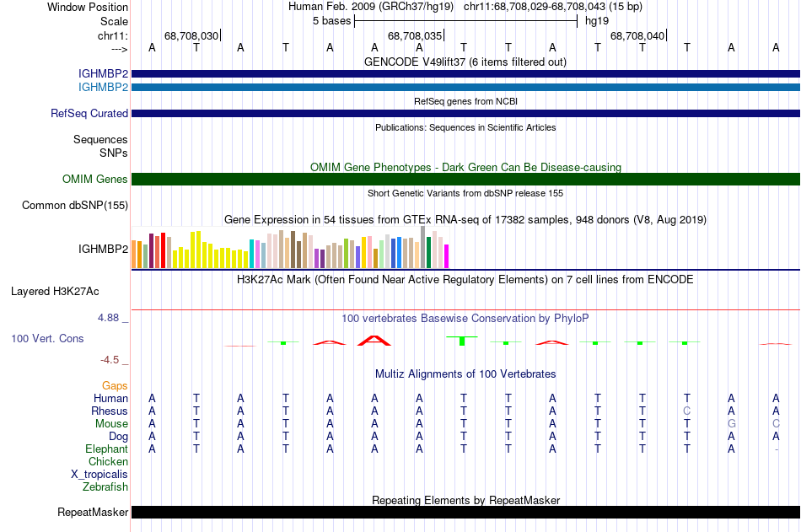The width and height of the screenshot is (801, 532).
Task: Click the solid black RepeatMasker bar
Action: click(x=465, y=512)
